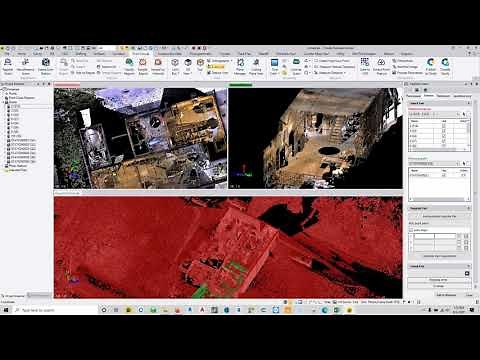Screen dimensions: 480x360
Task: Toggle the checkbox below the wide button in the right panel
Action: point(411,230)
